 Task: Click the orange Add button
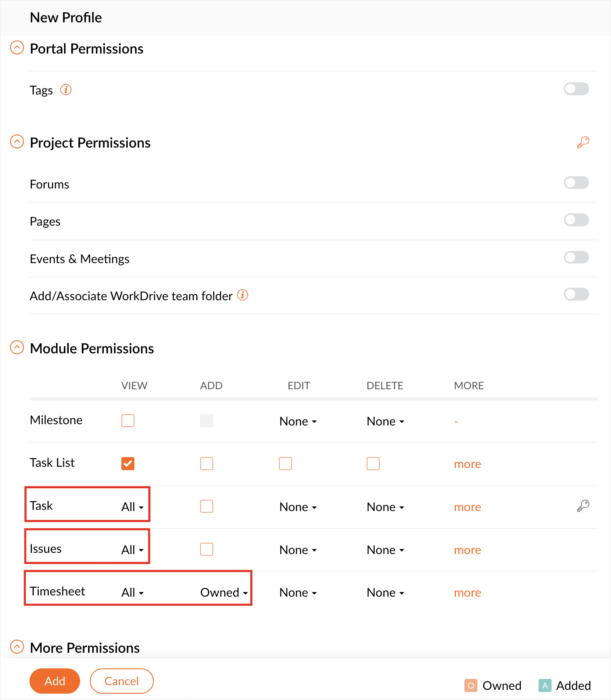click(x=55, y=681)
